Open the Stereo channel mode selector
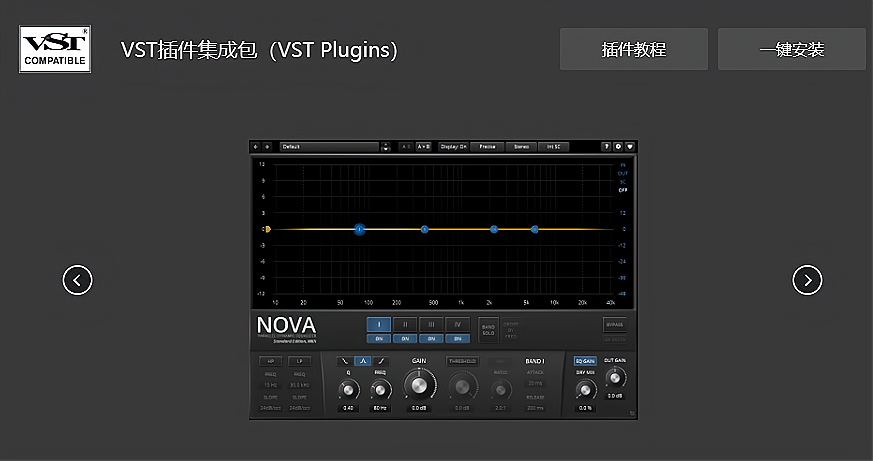Viewport: 873px width, 461px height. (521, 146)
